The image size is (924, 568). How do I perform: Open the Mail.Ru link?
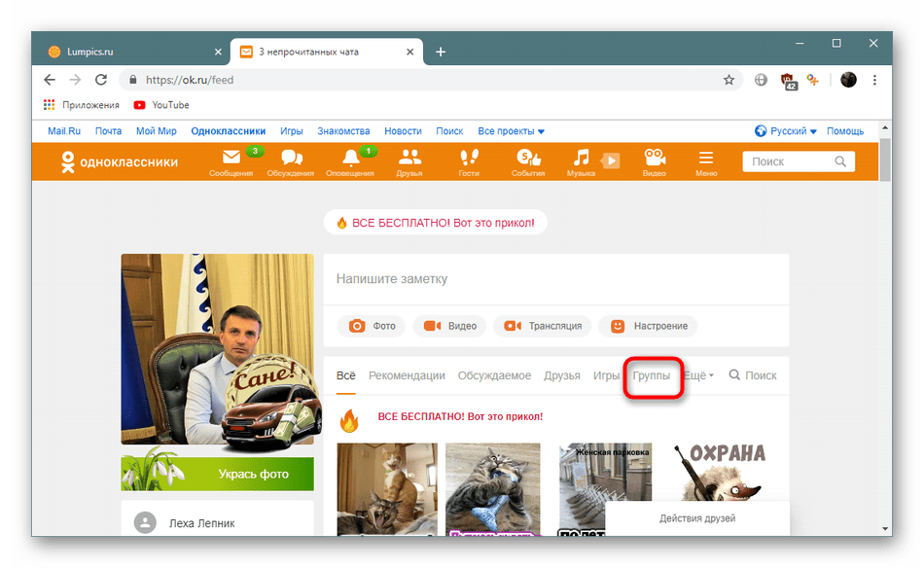point(64,130)
